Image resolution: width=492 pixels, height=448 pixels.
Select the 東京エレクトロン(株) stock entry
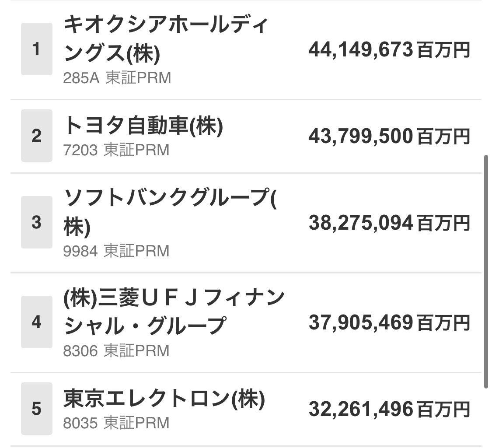pos(164,399)
